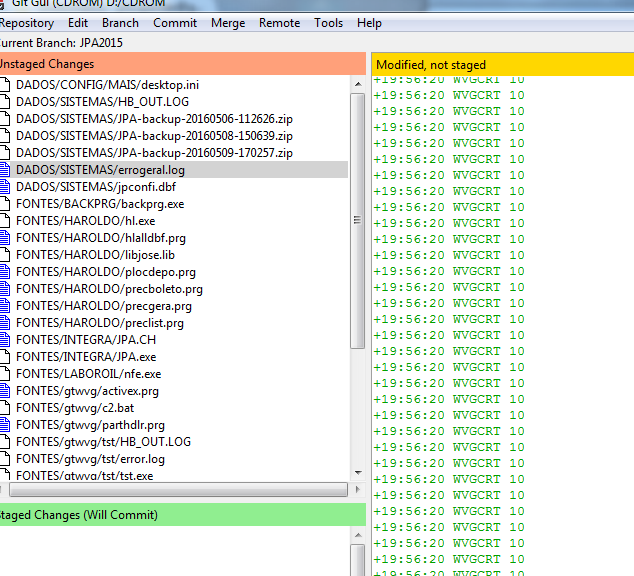Click file icon beside FONTES/LABOROIL/nfe.exe

4,374
